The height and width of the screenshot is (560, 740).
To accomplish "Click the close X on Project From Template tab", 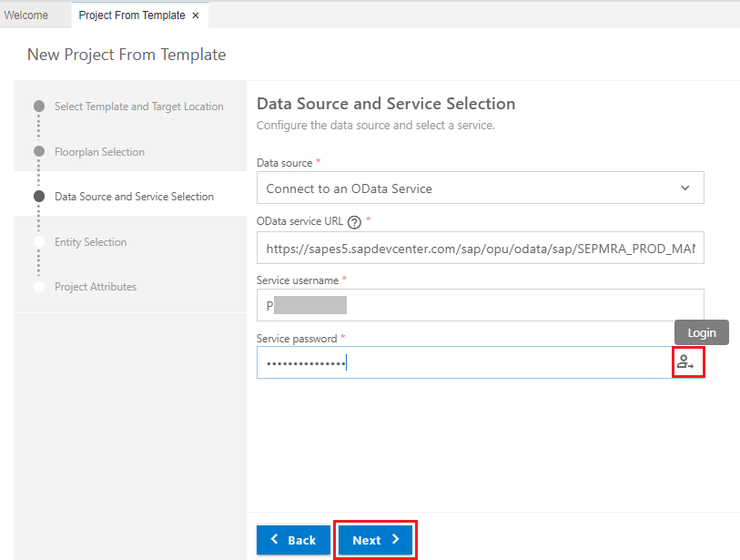I will (x=194, y=15).
